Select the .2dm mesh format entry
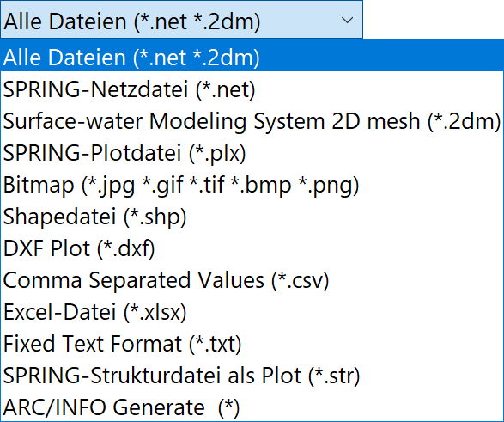 pyautogui.click(x=252, y=120)
